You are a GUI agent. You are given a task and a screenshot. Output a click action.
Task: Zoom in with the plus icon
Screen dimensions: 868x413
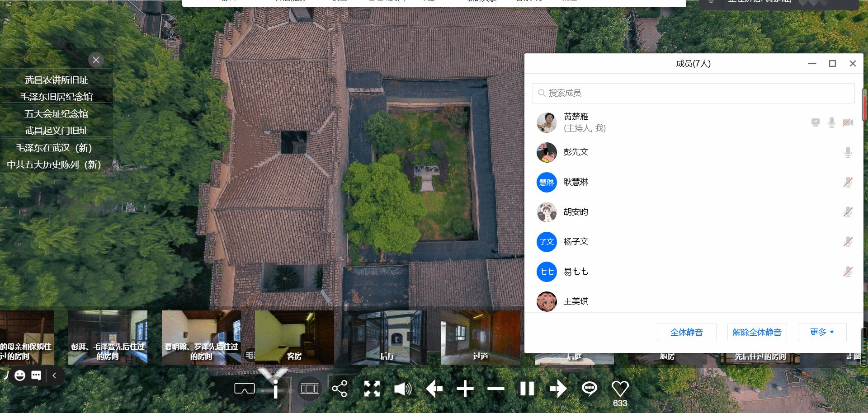click(465, 389)
